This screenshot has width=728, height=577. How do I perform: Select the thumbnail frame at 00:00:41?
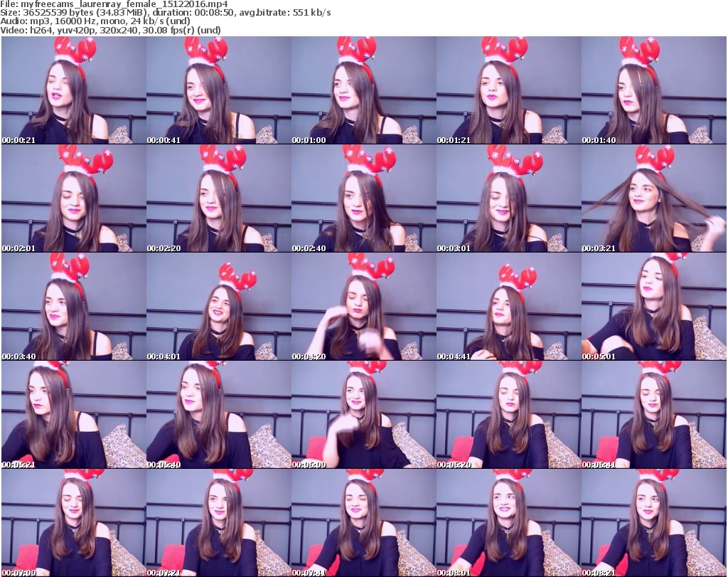point(219,90)
